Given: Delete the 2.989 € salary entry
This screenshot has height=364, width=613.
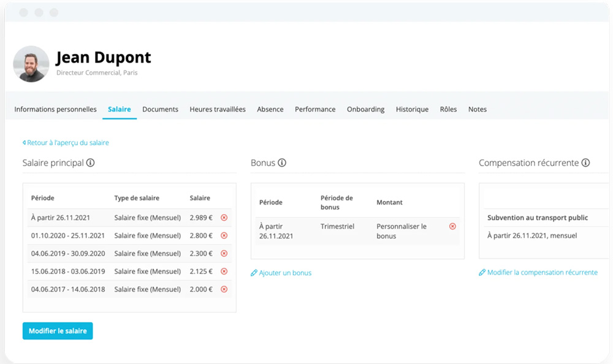Looking at the screenshot, I should tap(224, 218).
